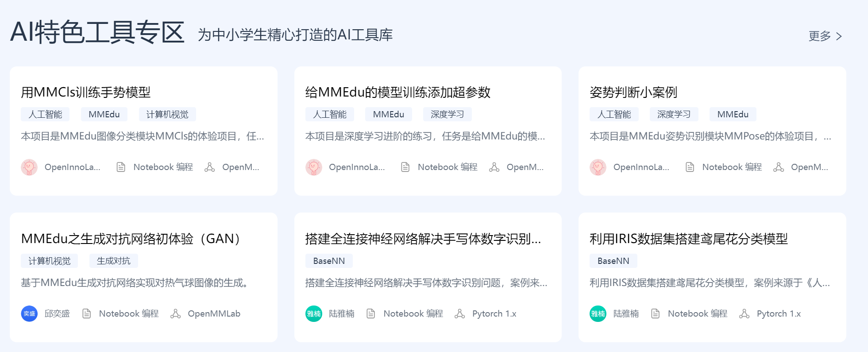
Task: Select 生成对抗 tag in GAN card
Action: (114, 261)
